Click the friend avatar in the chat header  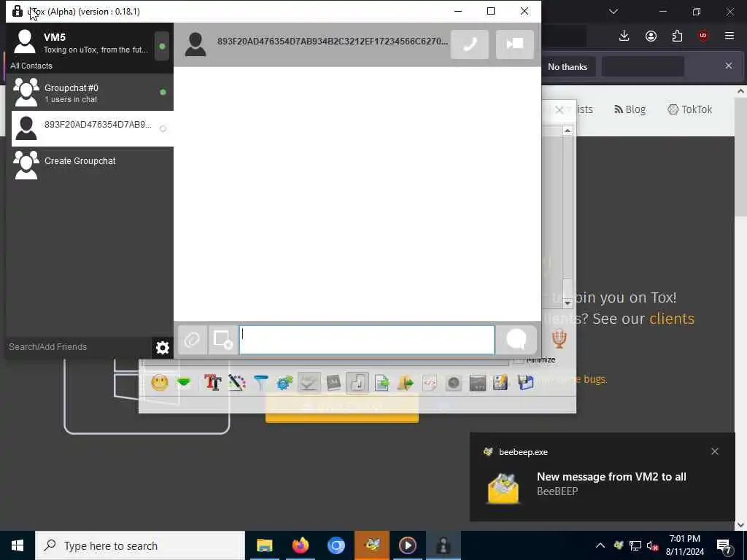pos(196,44)
